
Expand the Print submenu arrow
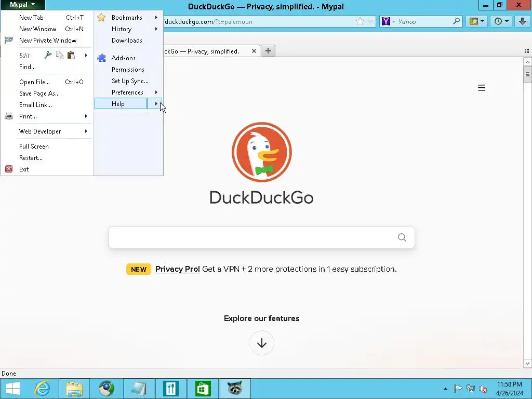tap(86, 116)
